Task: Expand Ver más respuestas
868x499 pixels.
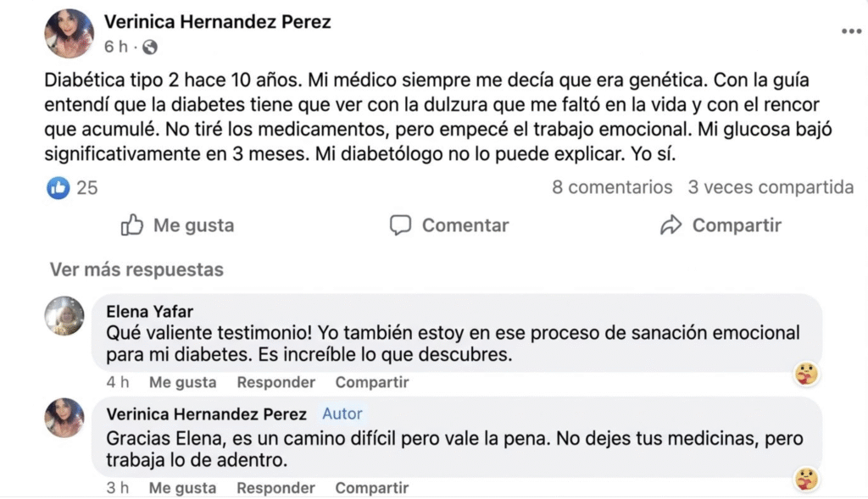Action: (x=136, y=270)
